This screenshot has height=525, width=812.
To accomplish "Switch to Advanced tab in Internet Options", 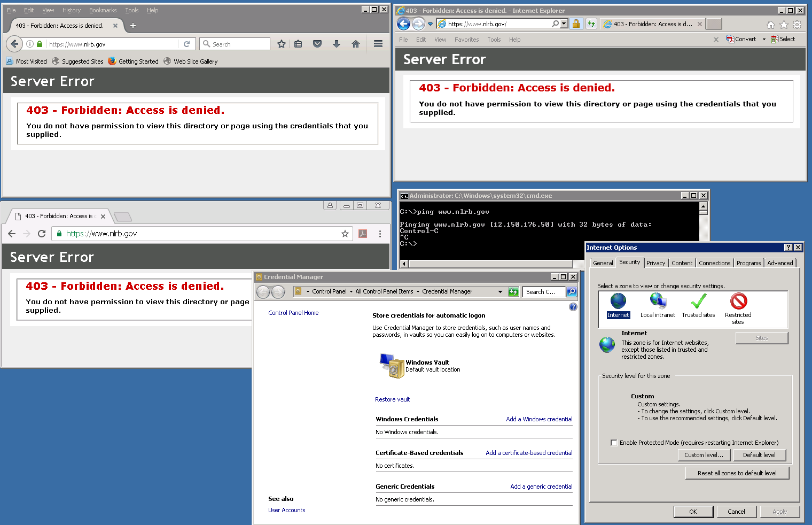I will pos(780,263).
